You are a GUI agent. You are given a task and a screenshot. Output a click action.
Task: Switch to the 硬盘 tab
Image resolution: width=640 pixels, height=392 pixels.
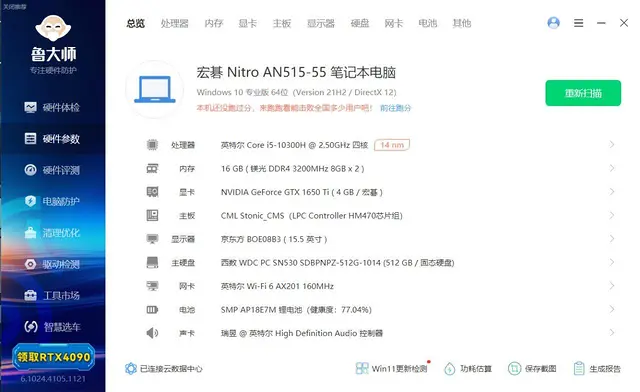[x=360, y=24]
